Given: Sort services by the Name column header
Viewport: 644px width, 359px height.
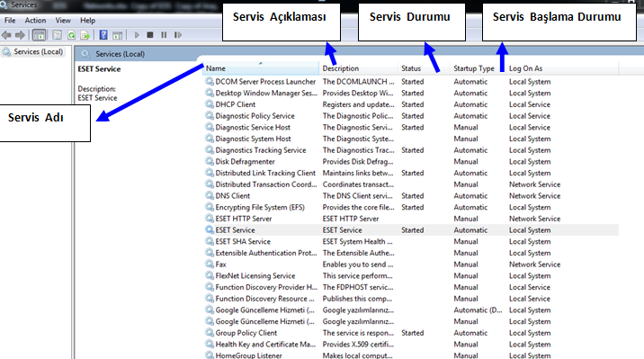Looking at the screenshot, I should pyautogui.click(x=261, y=68).
